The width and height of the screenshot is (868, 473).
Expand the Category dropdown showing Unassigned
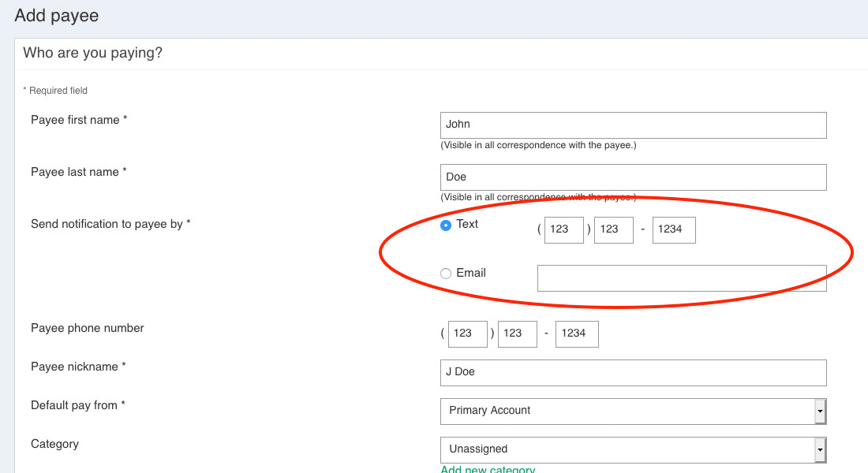[x=633, y=449]
